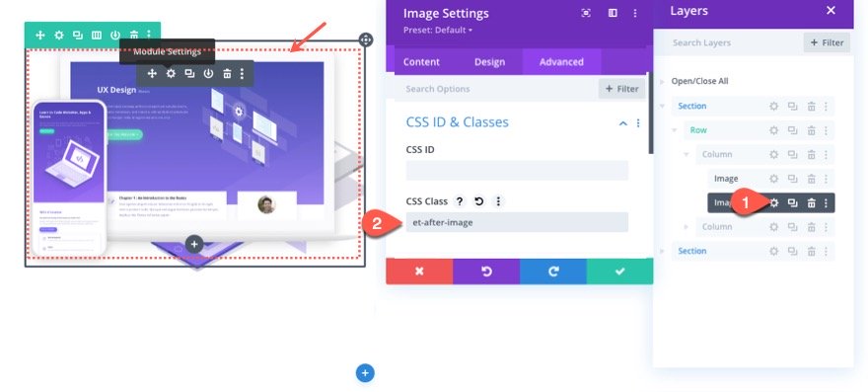Open more options on highlighted Image layer
This screenshot has width=868, height=392.
(826, 203)
